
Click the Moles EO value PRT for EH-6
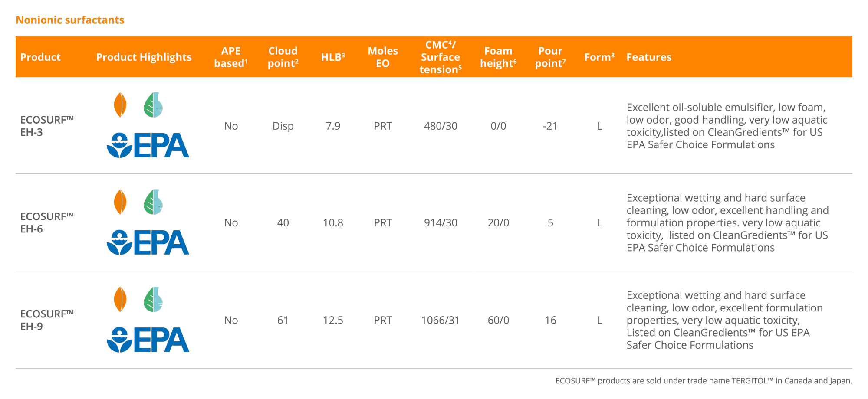(383, 223)
